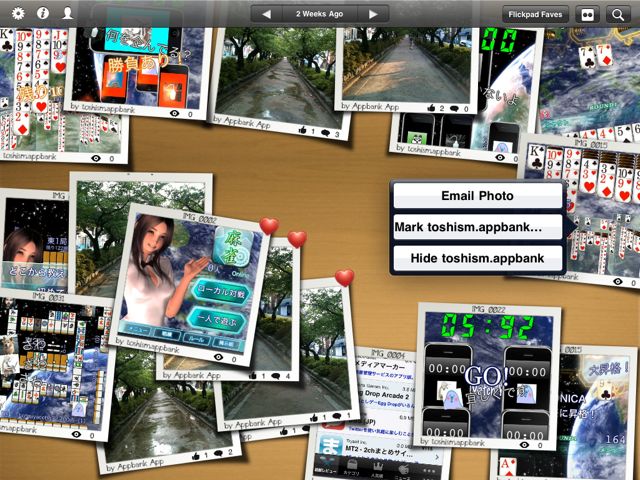Tap comment bubble showing 3 comments
Screen dimensions: 640x480
pos(326,133)
